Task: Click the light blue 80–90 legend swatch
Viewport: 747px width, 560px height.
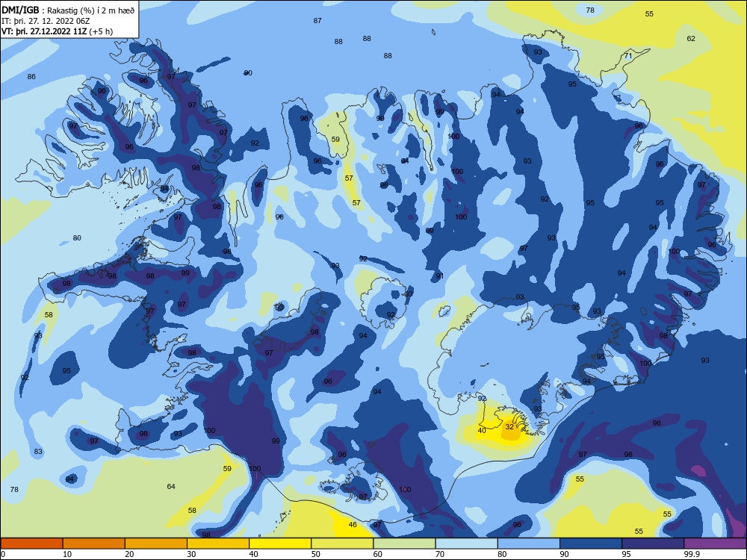Action: pyautogui.click(x=529, y=544)
